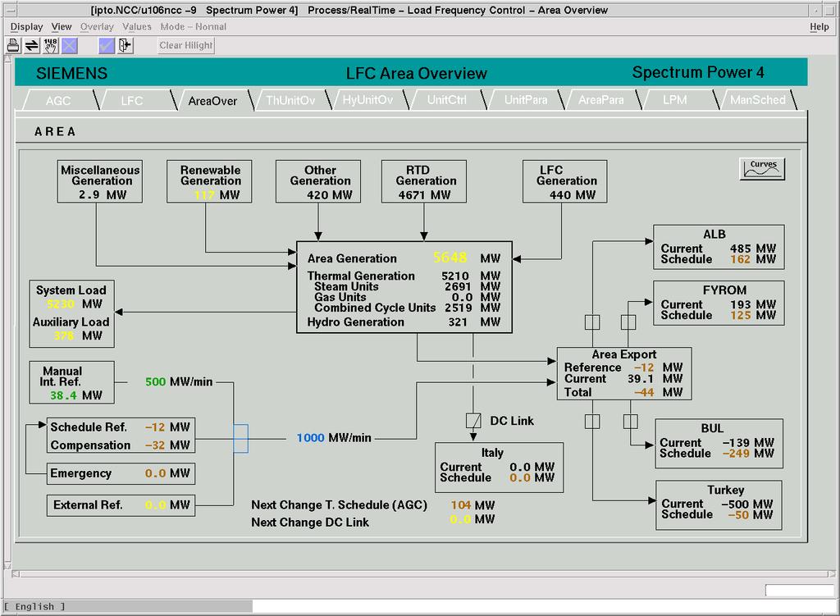This screenshot has width=840, height=616.
Task: Click the Emergency 0.0 MW value
Action: pos(155,473)
